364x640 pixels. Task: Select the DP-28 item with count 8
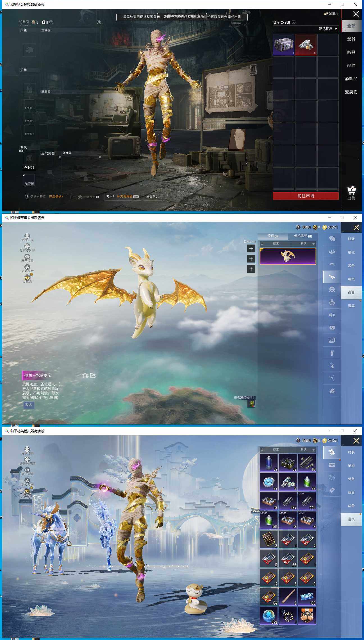point(307,520)
